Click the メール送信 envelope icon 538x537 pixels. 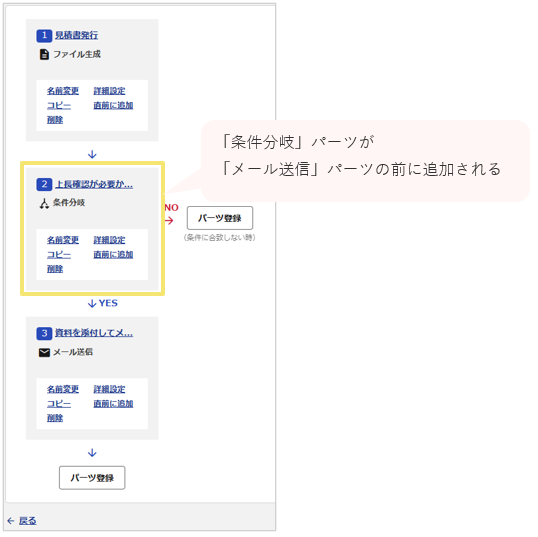coord(44,352)
